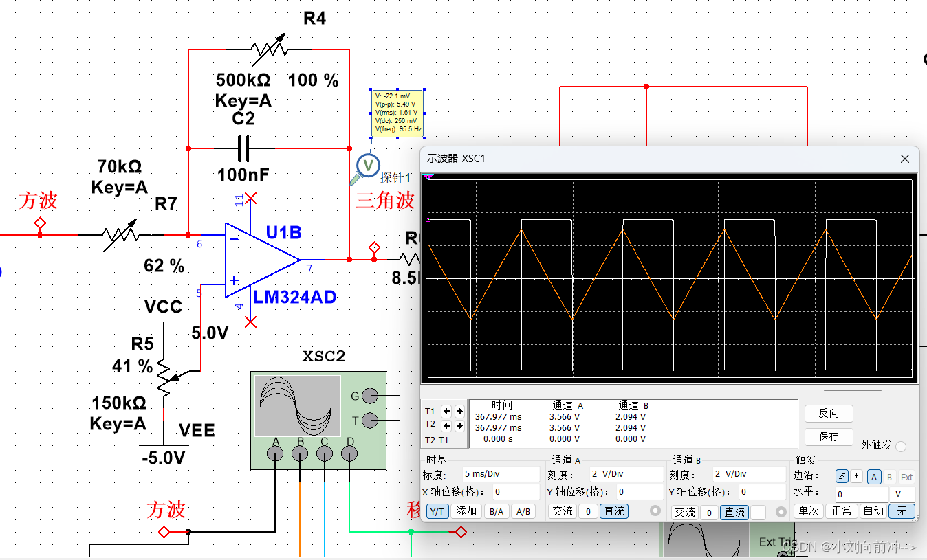Select the U1B LM324AD op-amp symbol
The image size is (927, 560).
coord(263,260)
